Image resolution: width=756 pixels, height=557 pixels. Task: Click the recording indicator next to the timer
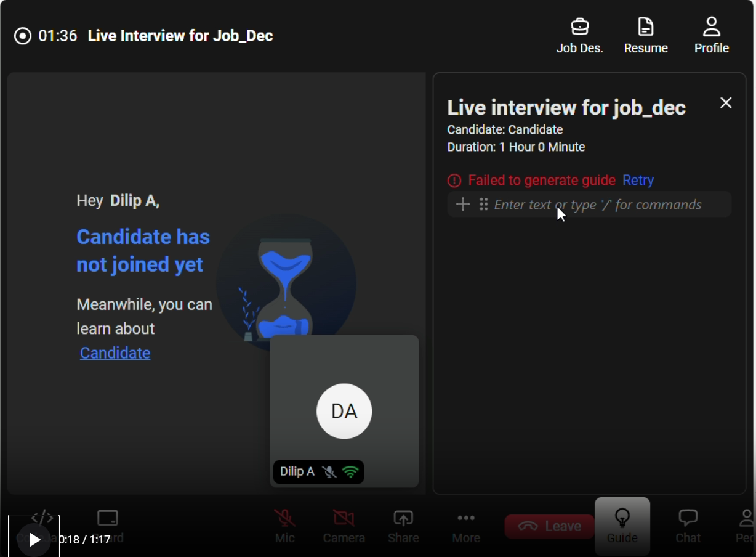click(x=23, y=35)
